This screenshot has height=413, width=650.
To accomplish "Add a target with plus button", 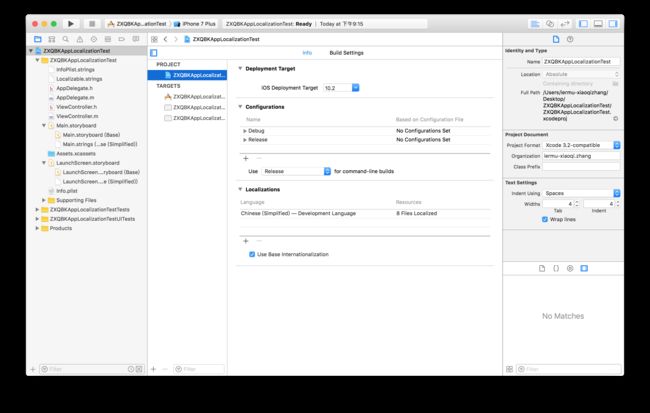I will 153,369.
